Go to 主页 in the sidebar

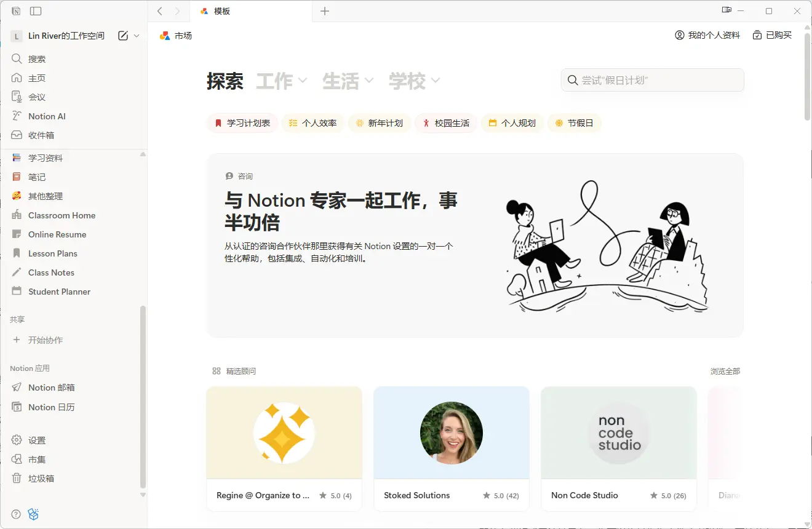click(74, 78)
